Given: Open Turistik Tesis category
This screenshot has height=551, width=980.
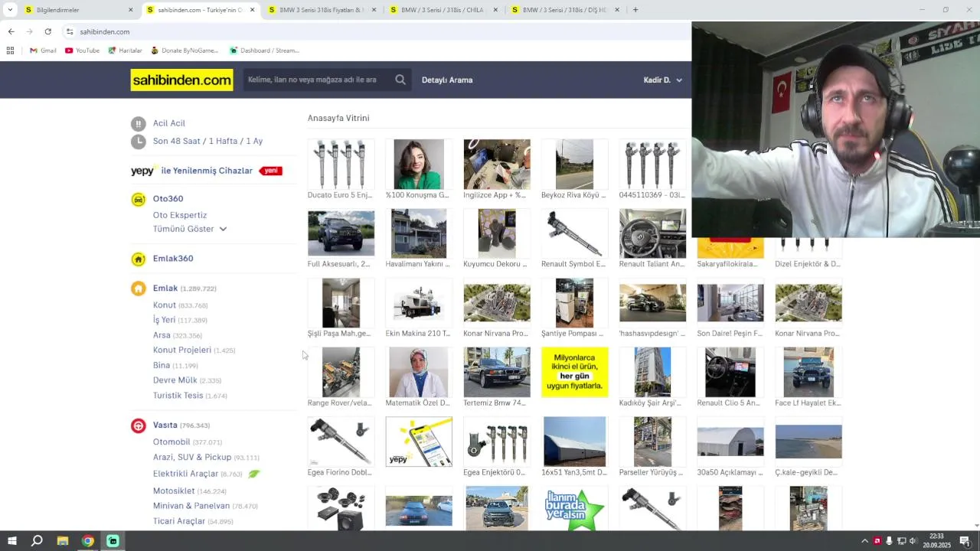Looking at the screenshot, I should pyautogui.click(x=178, y=396).
